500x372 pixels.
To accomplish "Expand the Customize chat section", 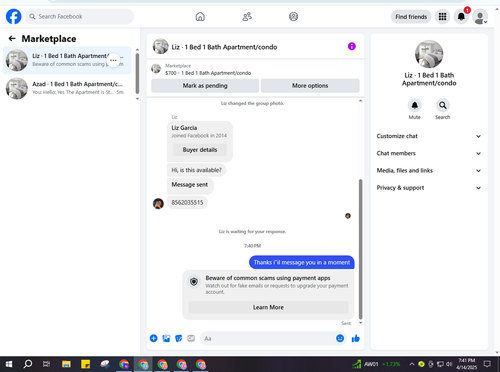I will pos(429,136).
